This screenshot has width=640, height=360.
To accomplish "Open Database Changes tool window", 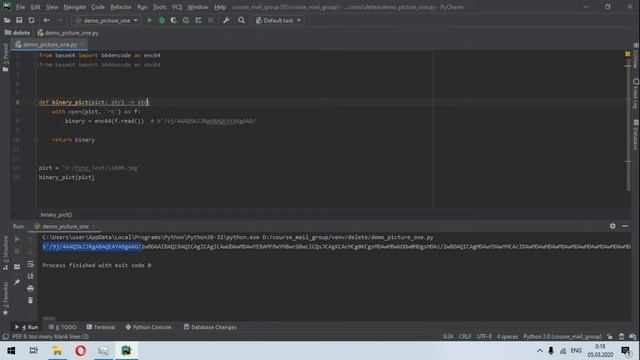I will [210, 327].
